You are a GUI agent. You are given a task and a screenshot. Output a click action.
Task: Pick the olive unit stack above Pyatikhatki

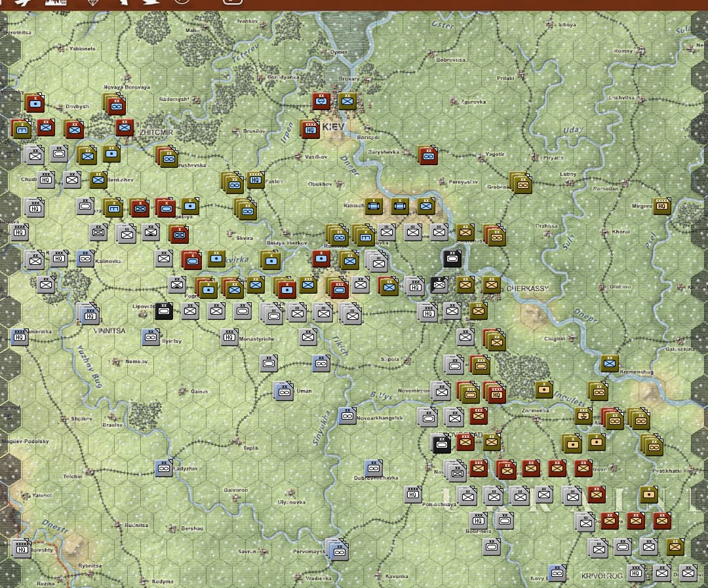click(x=652, y=445)
